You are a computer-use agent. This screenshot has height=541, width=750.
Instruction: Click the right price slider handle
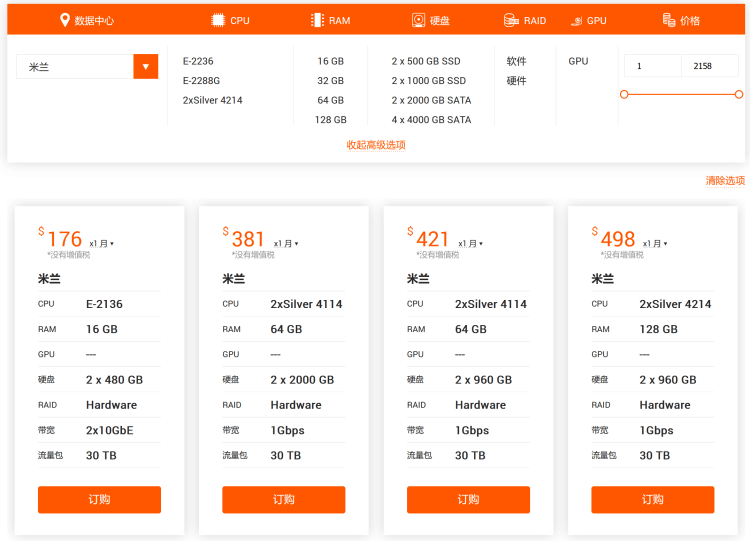pyautogui.click(x=739, y=94)
